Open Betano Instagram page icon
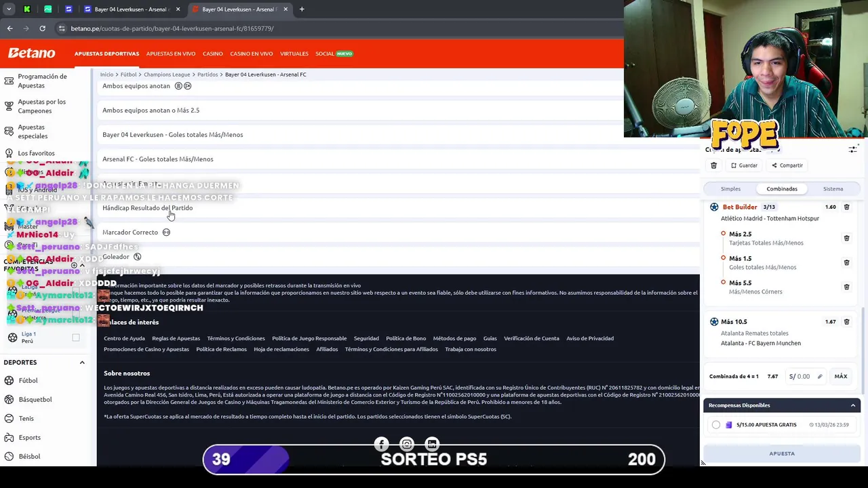 (406, 444)
